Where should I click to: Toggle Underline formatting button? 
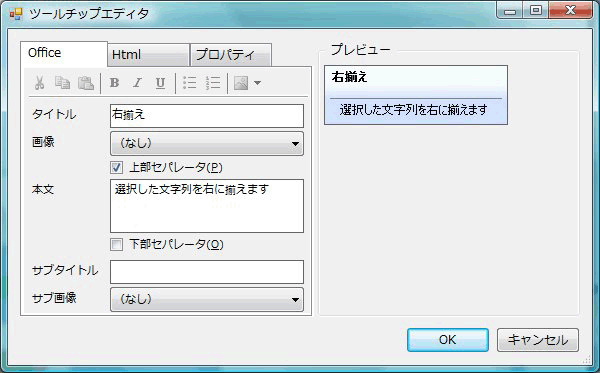pyautogui.click(x=160, y=83)
